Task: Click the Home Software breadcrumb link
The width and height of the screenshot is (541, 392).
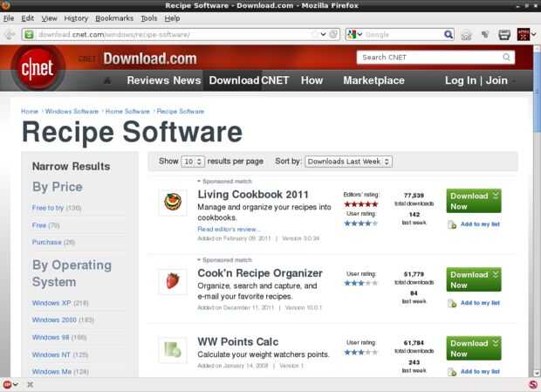Action: coord(127,112)
